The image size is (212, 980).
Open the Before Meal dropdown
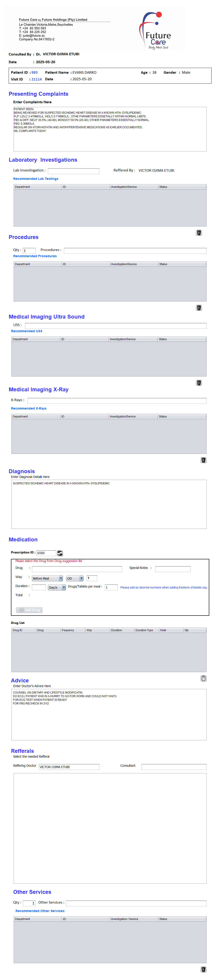[47, 578]
